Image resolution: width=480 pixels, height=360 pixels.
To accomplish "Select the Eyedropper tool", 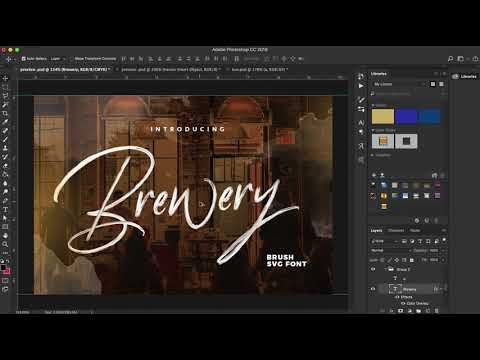I will pyautogui.click(x=5, y=122).
